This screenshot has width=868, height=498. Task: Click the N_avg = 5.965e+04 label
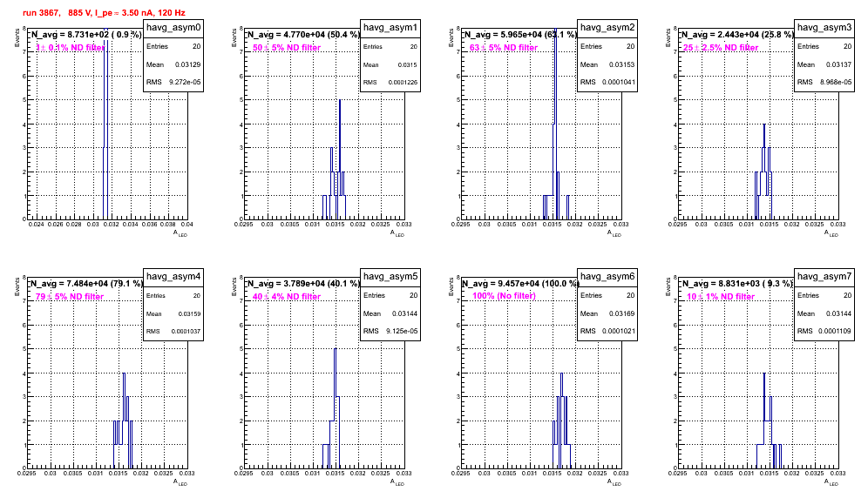pyautogui.click(x=519, y=34)
